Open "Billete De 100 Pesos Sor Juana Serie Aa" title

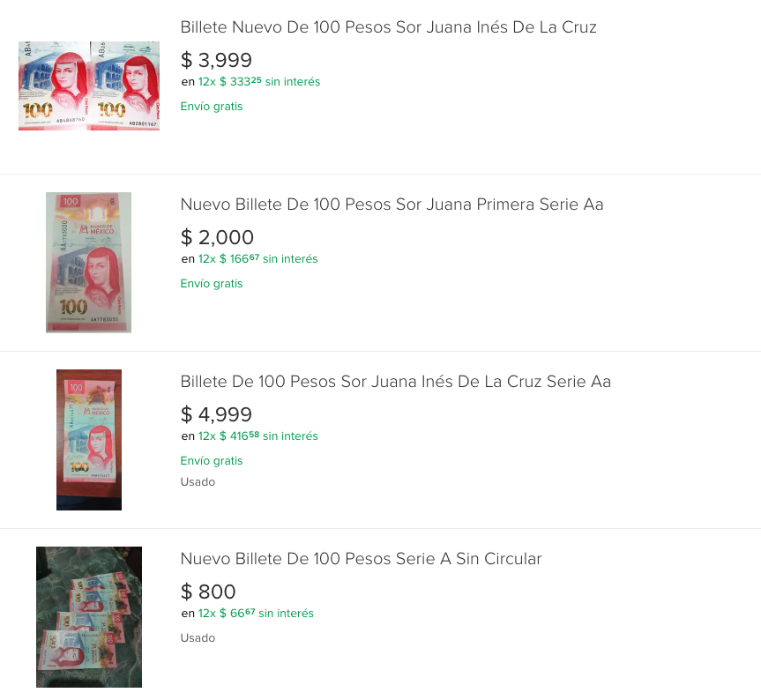pyautogui.click(x=395, y=382)
